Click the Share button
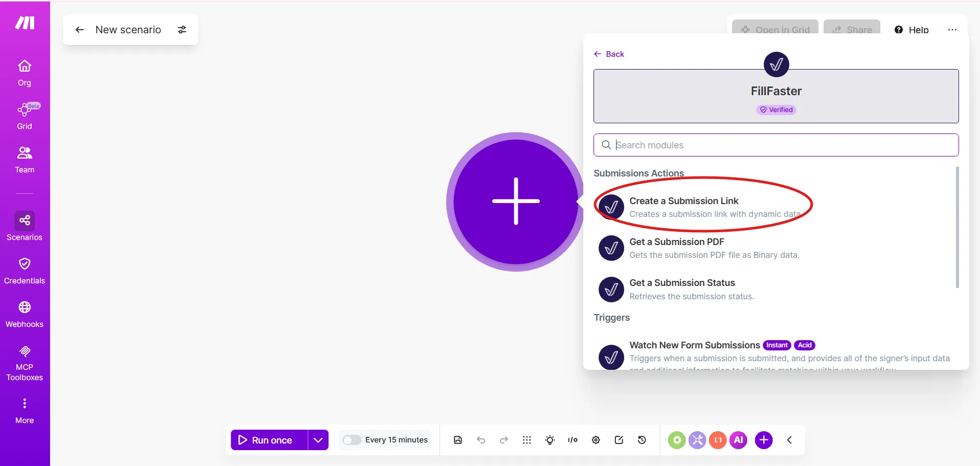The width and height of the screenshot is (980, 466). click(852, 28)
